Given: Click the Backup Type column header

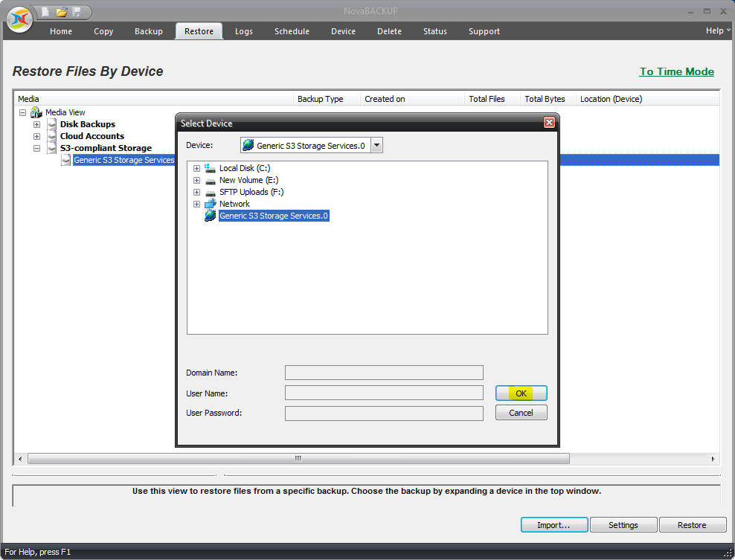Looking at the screenshot, I should click(x=327, y=99).
